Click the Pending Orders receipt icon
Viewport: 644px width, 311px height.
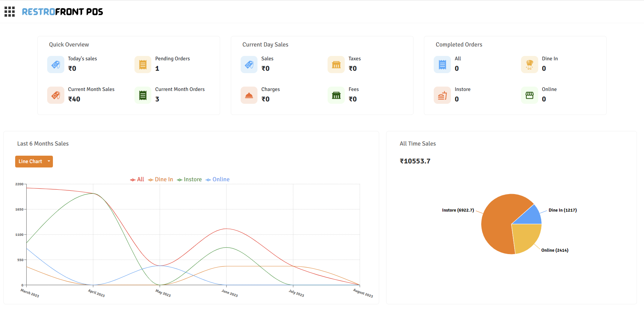coord(143,65)
